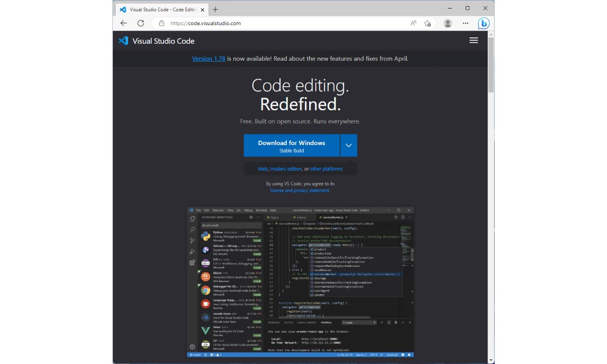Image resolution: width=607 pixels, height=364 pixels.
Task: Click the page vertical scrollbar thumb
Action: (x=491, y=65)
